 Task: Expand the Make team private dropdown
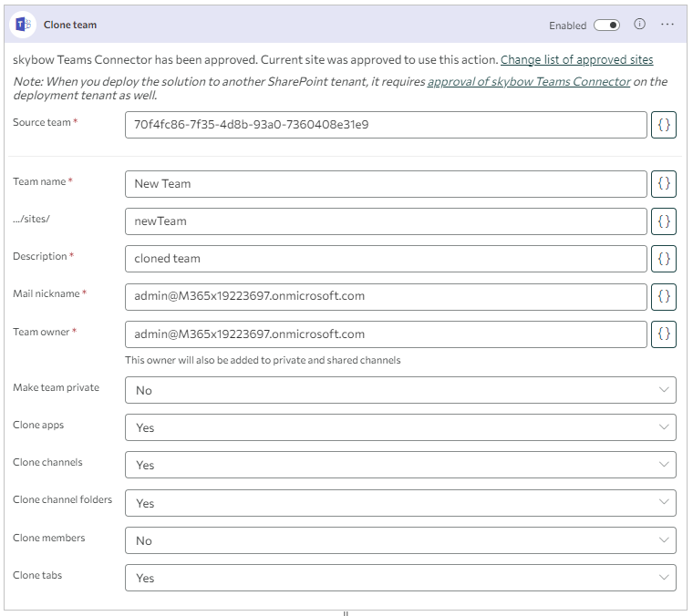click(400, 390)
